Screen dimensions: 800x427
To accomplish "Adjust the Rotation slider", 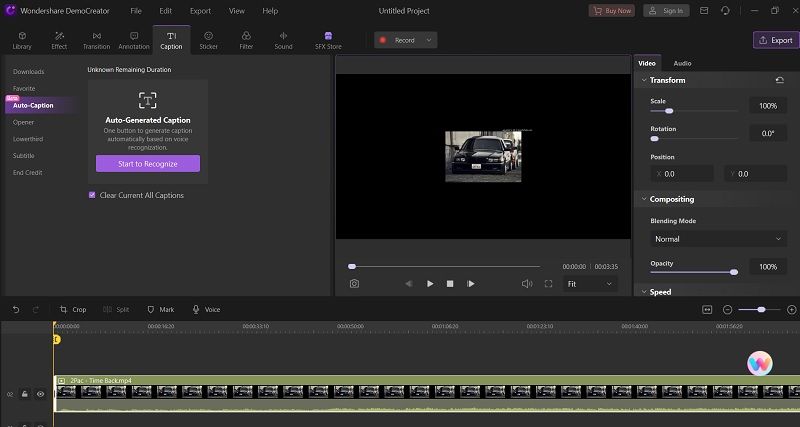I will [694, 139].
